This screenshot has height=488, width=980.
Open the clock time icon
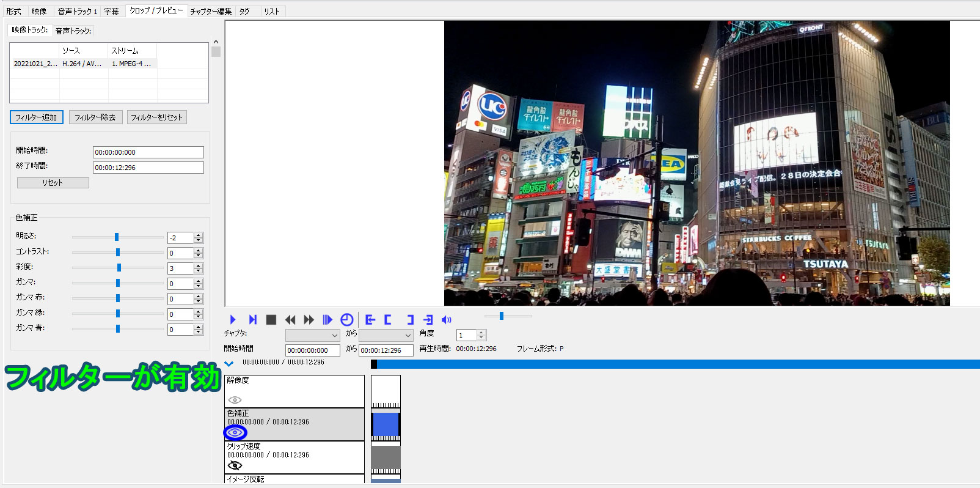[x=346, y=320]
